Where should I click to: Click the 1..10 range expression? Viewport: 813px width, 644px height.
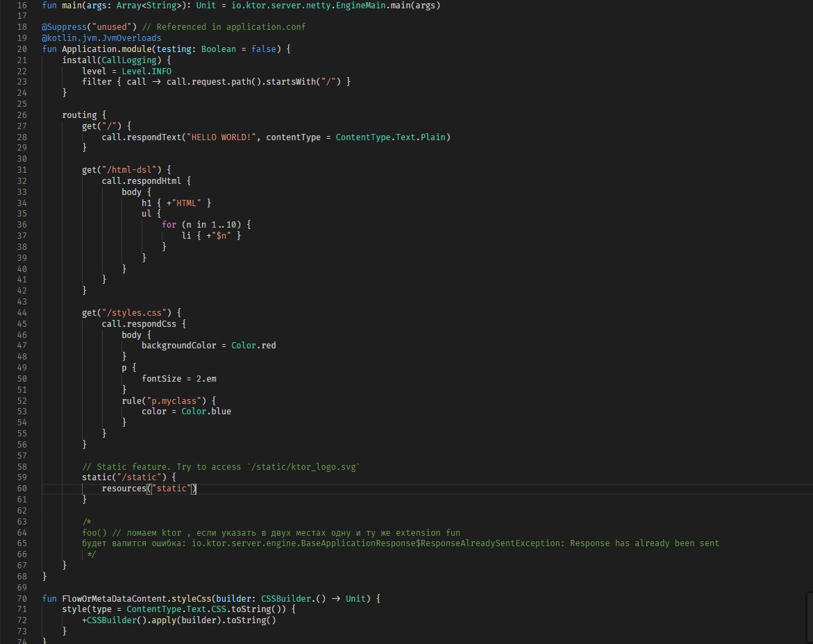224,225
